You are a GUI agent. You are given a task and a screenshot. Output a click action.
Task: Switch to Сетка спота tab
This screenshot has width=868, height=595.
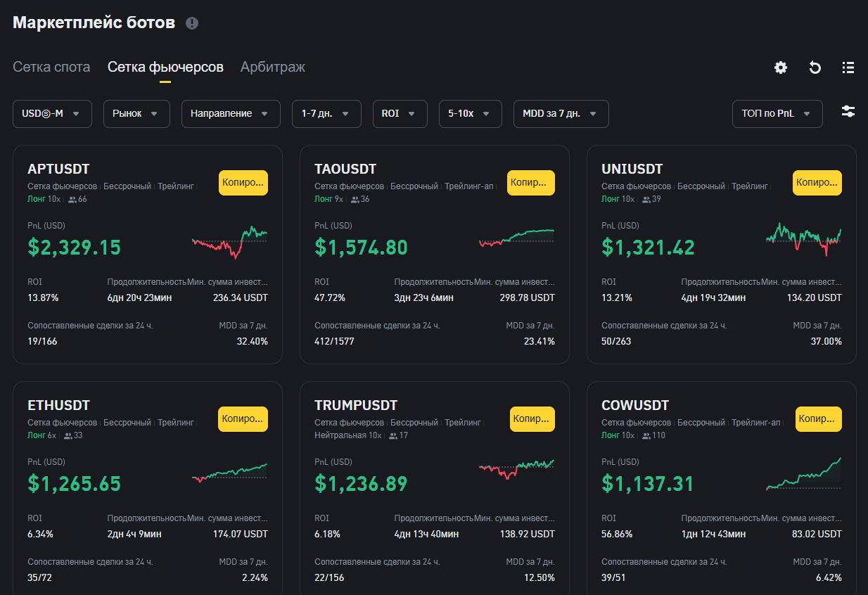click(x=51, y=68)
